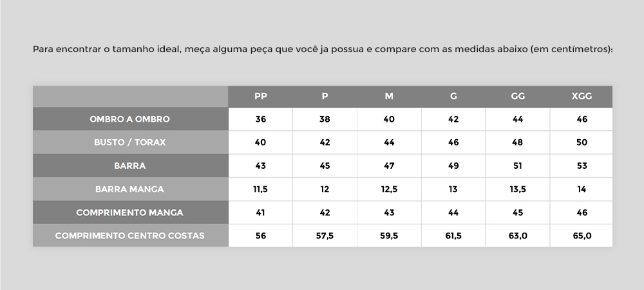Image resolution: width=644 pixels, height=290 pixels.
Task: Click the 11,5 cell in BARRA MANGA row
Action: coord(260,189)
